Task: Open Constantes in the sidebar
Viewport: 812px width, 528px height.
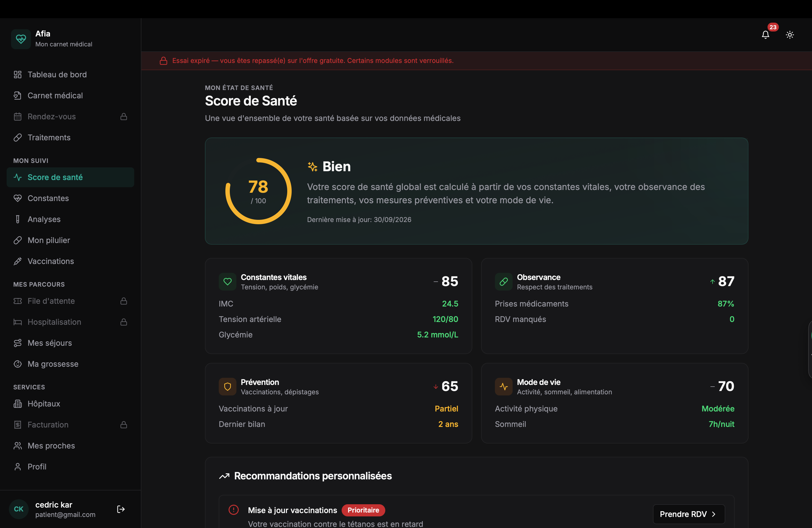Action: pos(70,198)
